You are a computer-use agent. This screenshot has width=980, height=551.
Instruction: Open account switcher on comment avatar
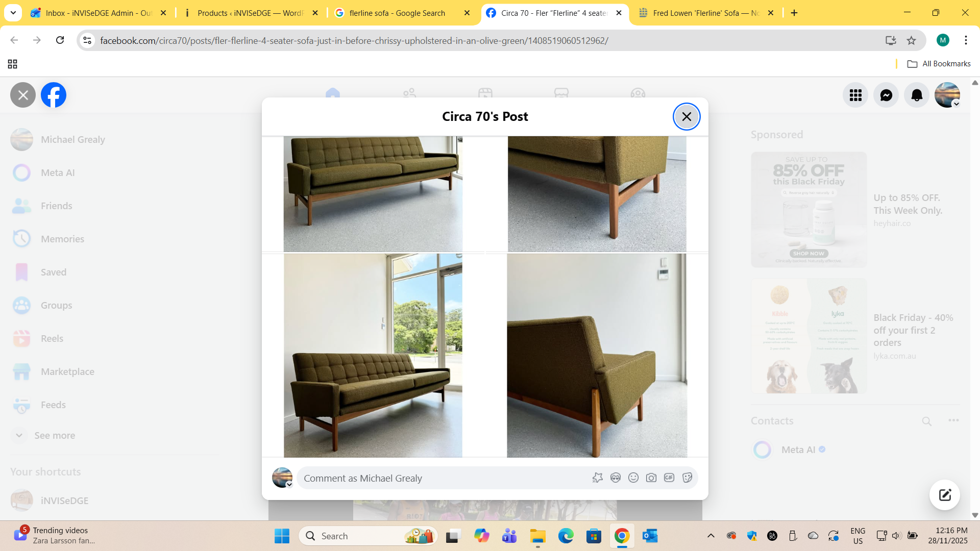coord(289,485)
